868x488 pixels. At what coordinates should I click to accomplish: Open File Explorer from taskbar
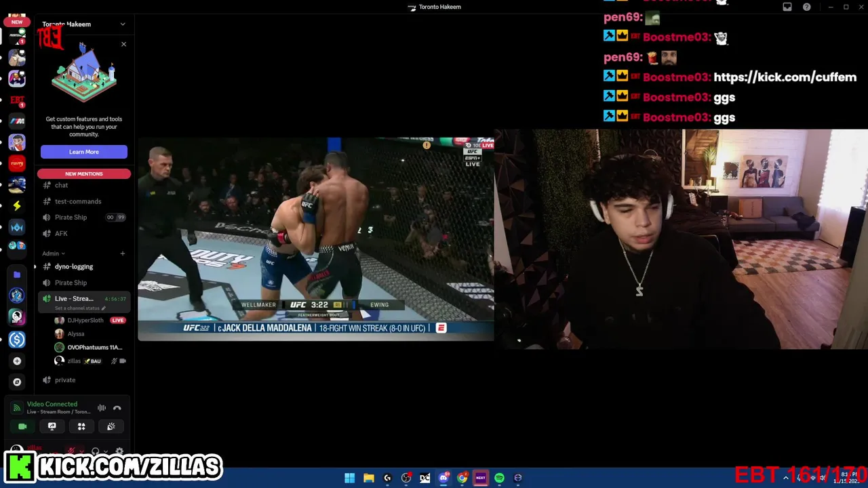(x=369, y=478)
